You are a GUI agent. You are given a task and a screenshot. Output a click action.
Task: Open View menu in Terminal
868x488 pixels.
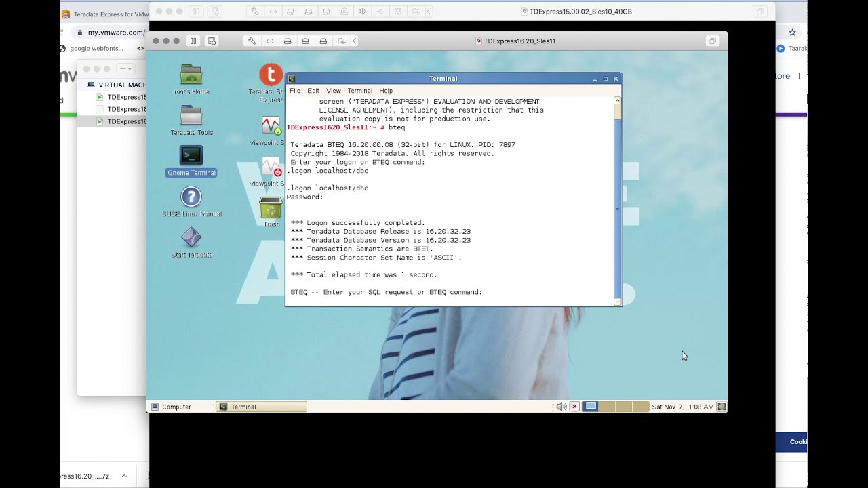pos(333,91)
